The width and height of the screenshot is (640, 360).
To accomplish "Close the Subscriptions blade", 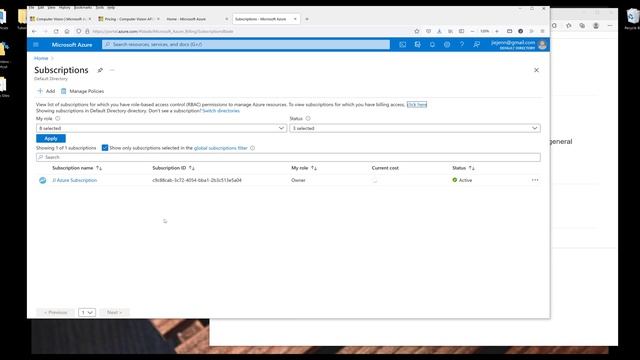I will pos(536,70).
